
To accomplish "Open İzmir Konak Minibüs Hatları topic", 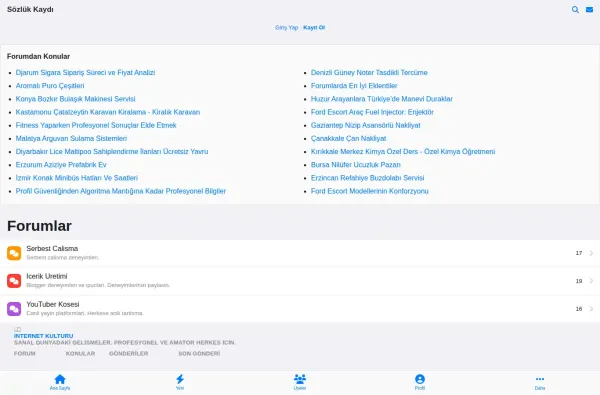I will pos(77,178).
